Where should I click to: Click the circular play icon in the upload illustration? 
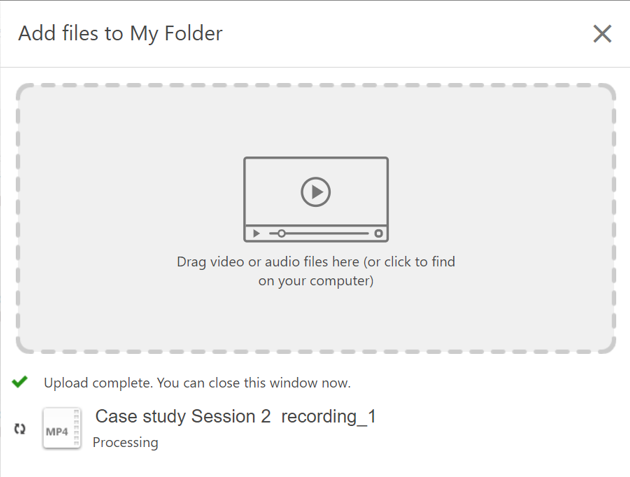tap(316, 191)
